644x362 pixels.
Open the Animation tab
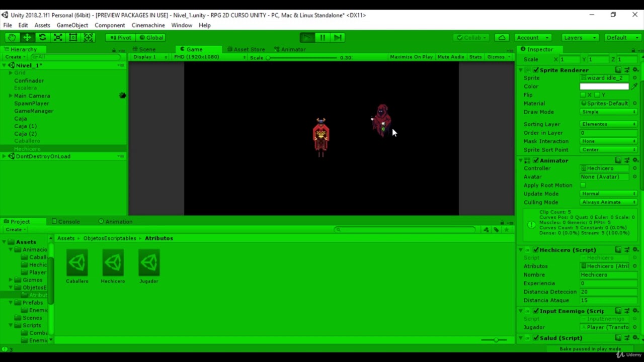(115, 222)
